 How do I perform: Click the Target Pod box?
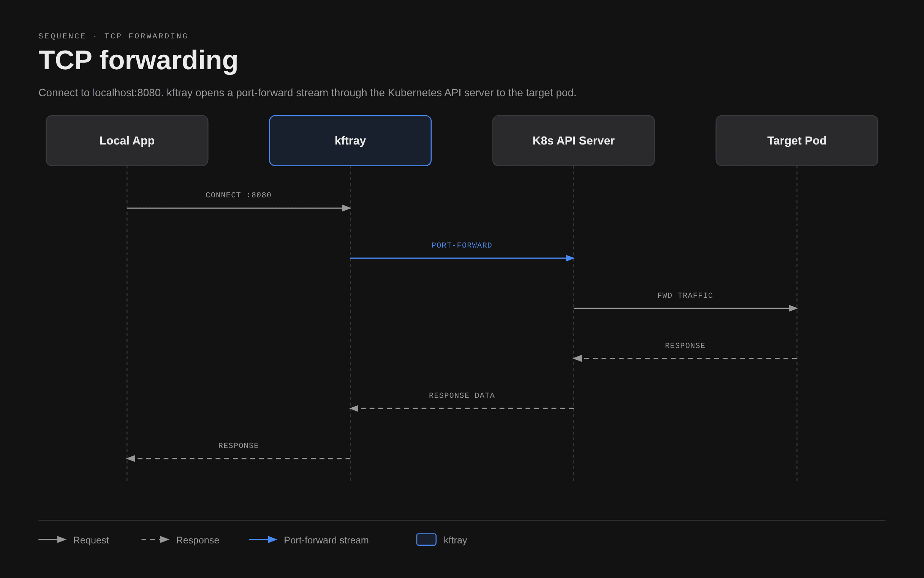point(797,141)
